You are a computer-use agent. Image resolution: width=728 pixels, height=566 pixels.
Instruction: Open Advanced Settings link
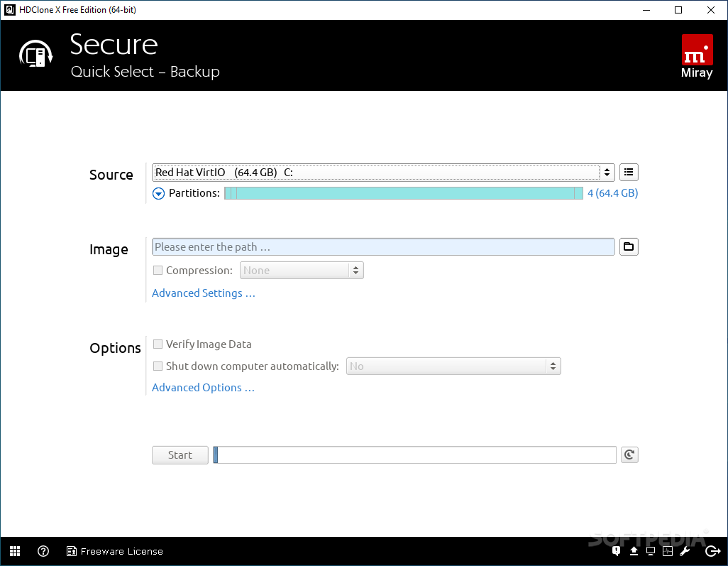(204, 293)
